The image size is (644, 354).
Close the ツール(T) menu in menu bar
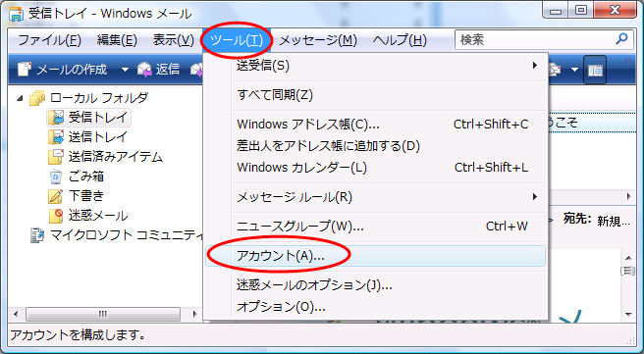pyautogui.click(x=237, y=40)
